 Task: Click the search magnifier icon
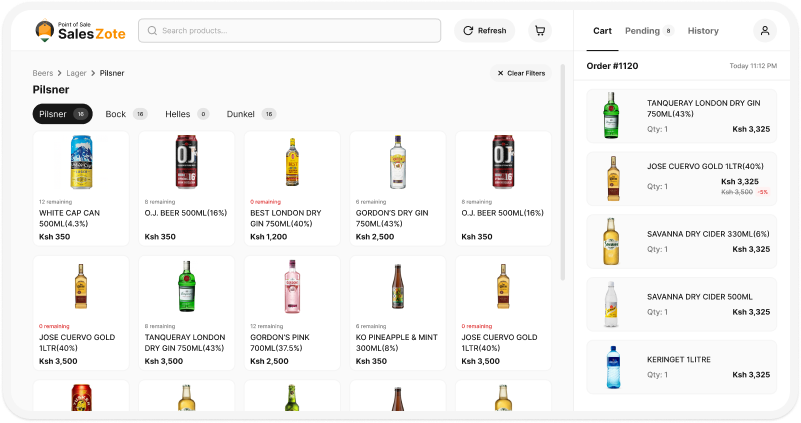point(152,31)
